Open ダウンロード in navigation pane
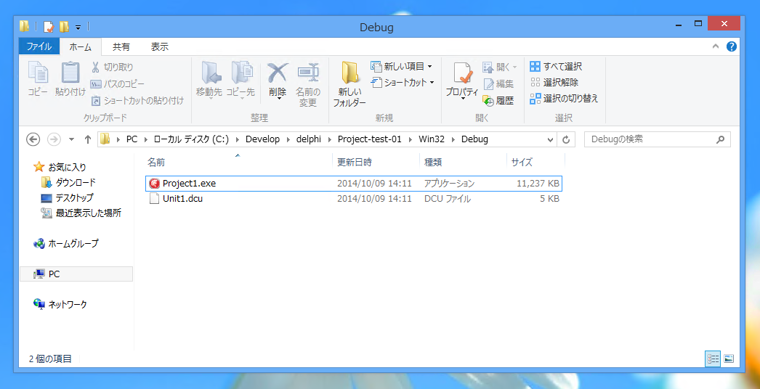The width and height of the screenshot is (760, 389). pos(68,183)
